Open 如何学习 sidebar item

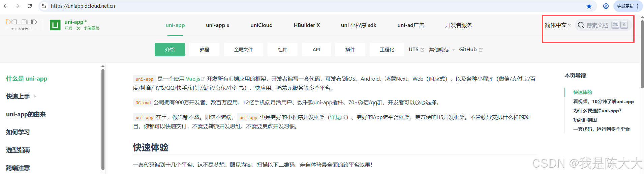18,132
